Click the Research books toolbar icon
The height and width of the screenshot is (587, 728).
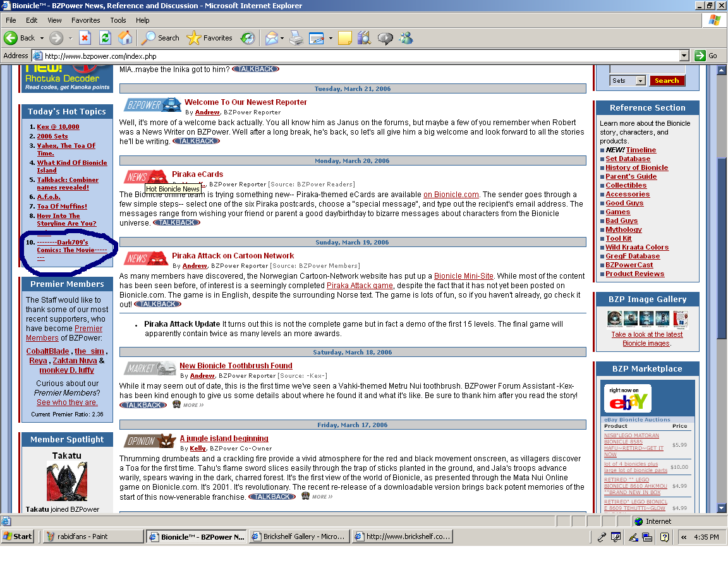coord(365,38)
